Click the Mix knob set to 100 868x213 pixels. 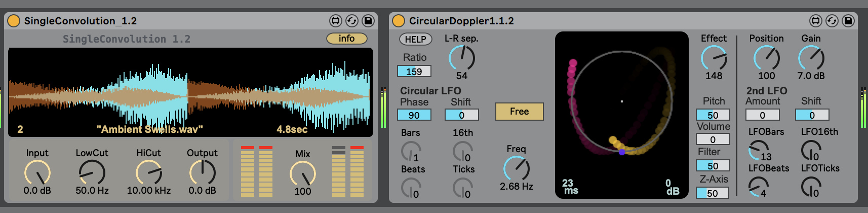click(303, 174)
